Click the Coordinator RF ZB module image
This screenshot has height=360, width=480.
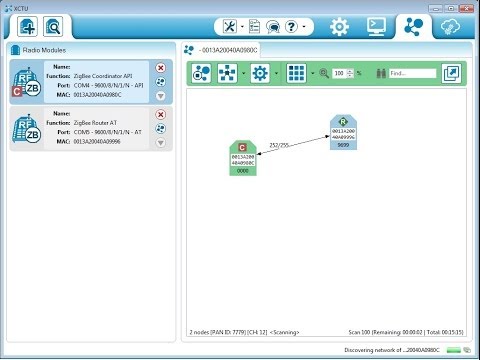(26, 82)
